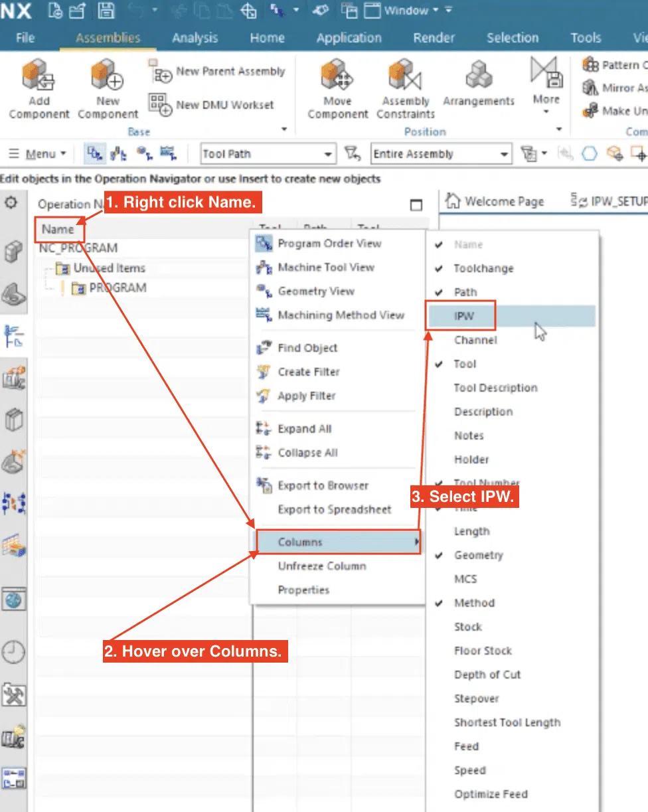Screen dimensions: 648x812
Task: Click New Parent Assembly
Action: click(217, 71)
